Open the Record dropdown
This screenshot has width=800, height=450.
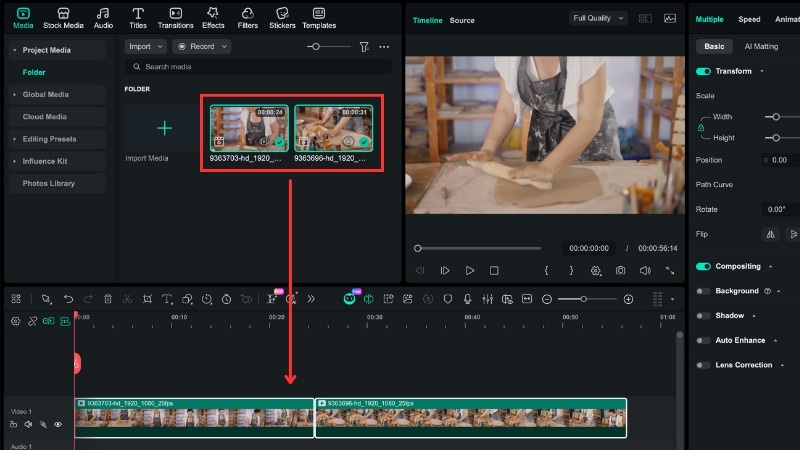tap(202, 46)
